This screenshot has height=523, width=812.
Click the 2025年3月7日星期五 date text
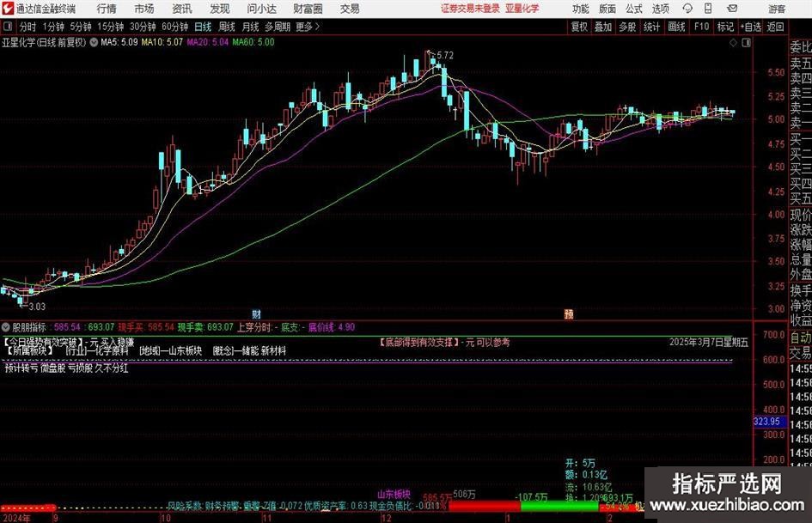[708, 343]
